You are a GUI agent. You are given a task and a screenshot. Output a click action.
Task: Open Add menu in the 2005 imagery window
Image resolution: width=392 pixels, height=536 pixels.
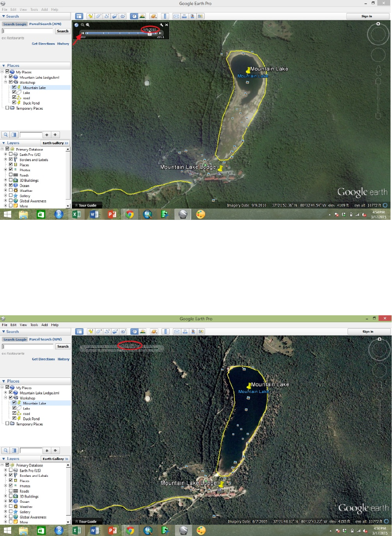tap(44, 325)
